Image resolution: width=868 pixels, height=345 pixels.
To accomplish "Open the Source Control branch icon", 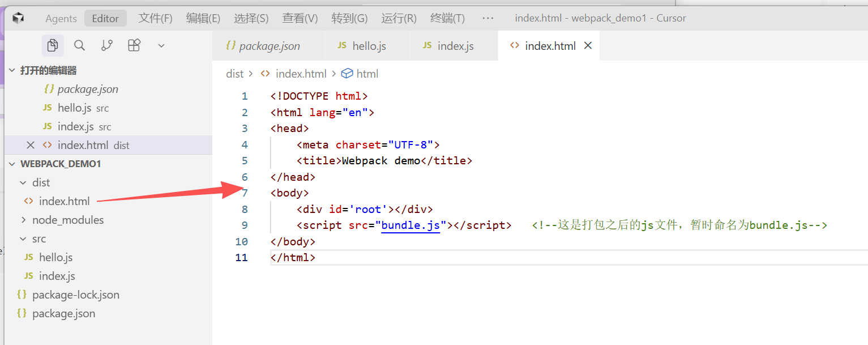I will tap(107, 45).
